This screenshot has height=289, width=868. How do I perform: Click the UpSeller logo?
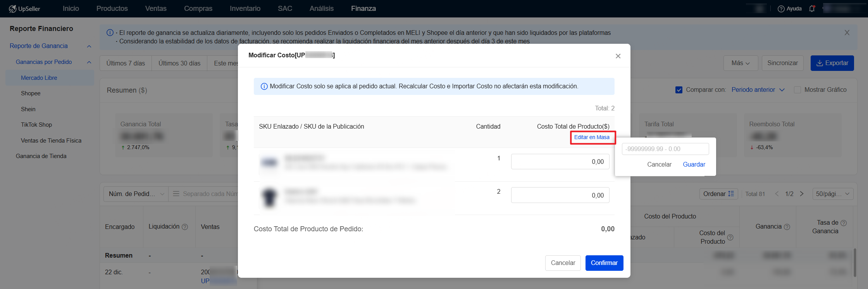(x=24, y=9)
